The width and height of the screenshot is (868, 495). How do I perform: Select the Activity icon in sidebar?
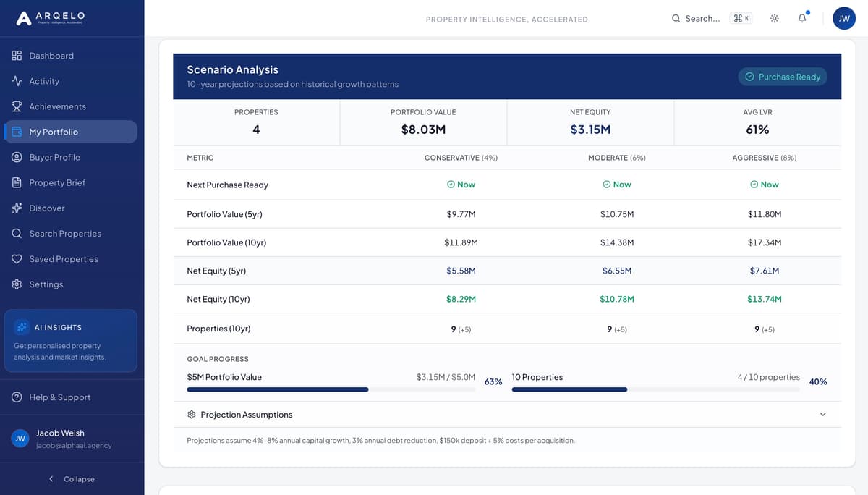click(15, 80)
